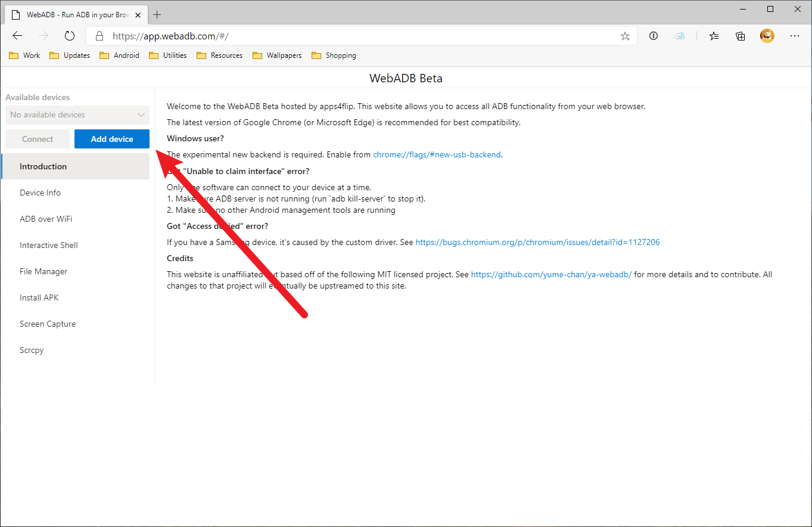
Task: Open the Utilities bookmarks folder
Action: click(x=168, y=55)
